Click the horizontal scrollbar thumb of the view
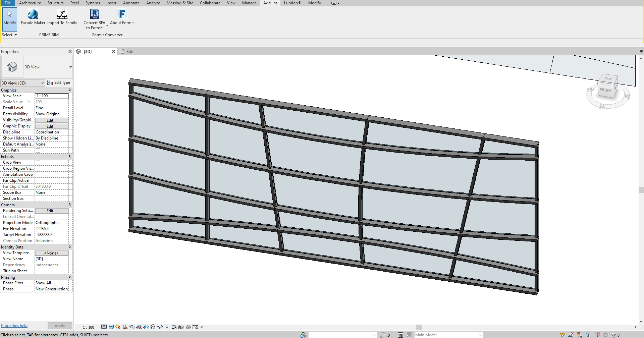 pos(419,327)
